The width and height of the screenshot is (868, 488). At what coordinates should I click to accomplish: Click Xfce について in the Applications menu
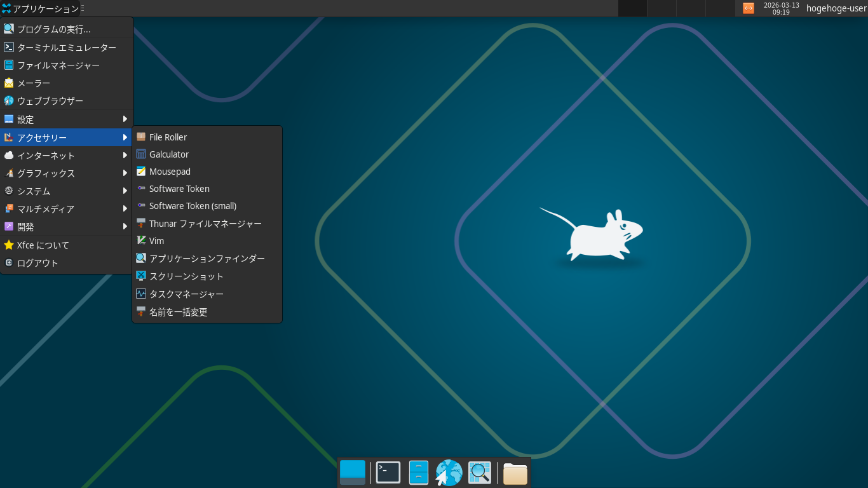64,245
